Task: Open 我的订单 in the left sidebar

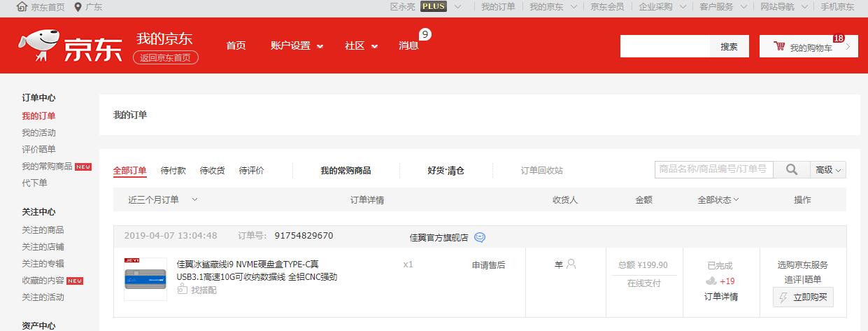Action: coord(38,115)
